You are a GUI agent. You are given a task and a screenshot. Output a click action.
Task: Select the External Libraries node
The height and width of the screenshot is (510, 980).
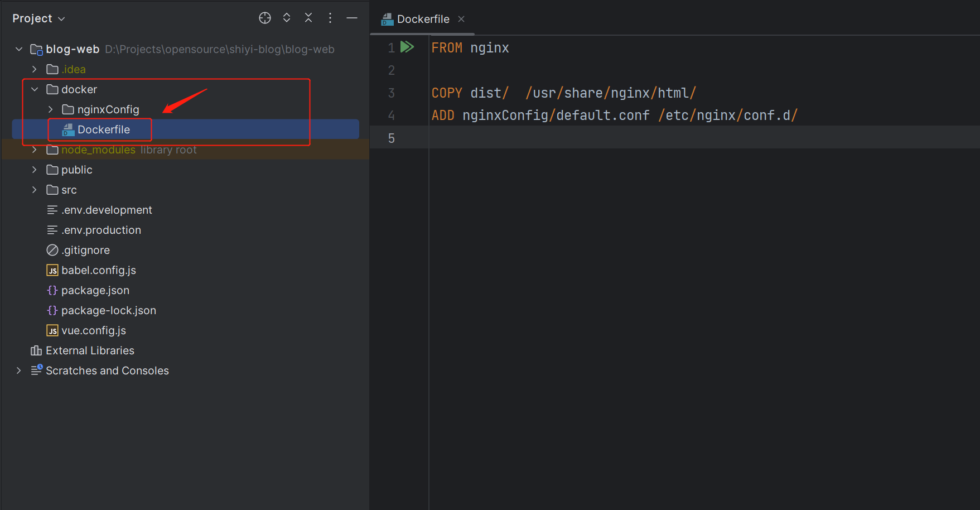tap(90, 350)
